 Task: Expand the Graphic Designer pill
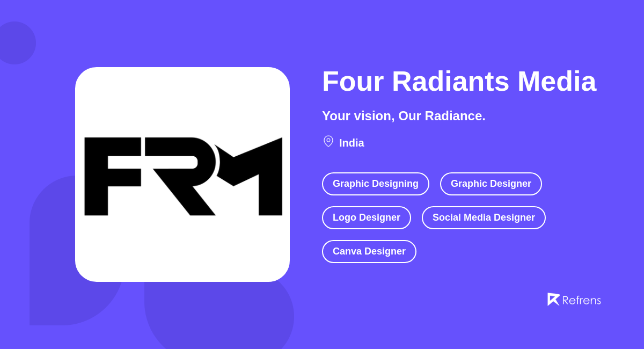tap(491, 184)
